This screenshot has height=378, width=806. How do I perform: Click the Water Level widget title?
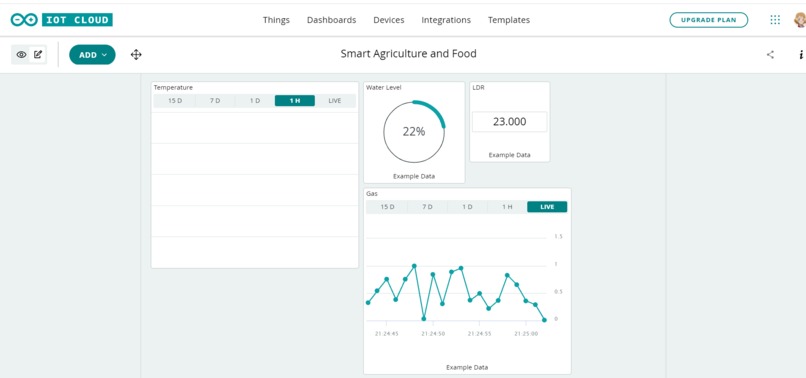[383, 87]
